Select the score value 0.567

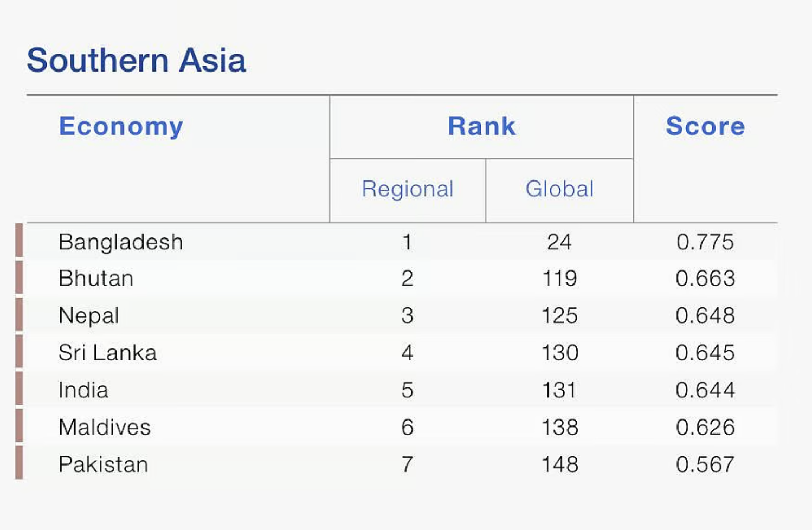[705, 464]
